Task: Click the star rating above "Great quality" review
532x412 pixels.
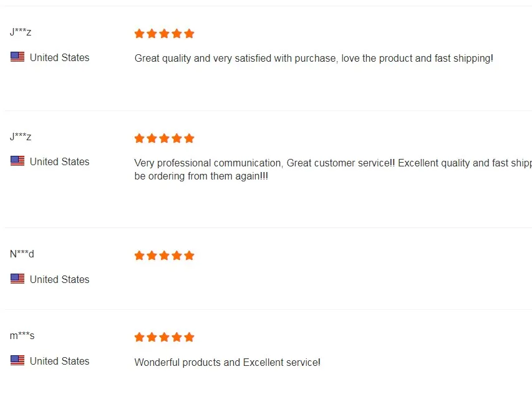Action: click(164, 34)
